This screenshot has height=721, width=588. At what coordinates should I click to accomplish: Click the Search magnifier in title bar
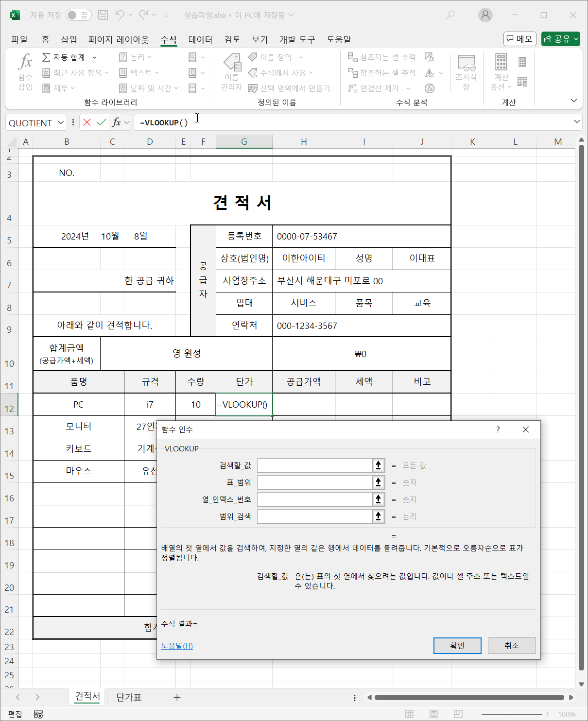click(450, 15)
